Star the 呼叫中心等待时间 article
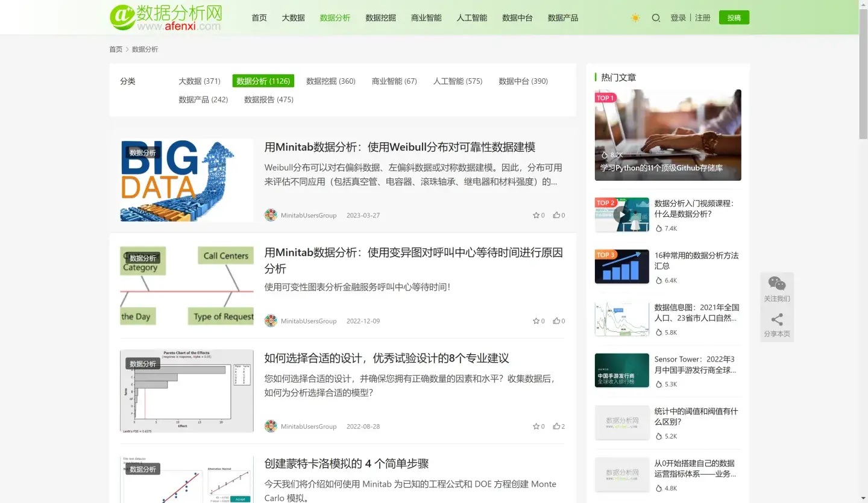This screenshot has width=868, height=503. click(x=536, y=321)
